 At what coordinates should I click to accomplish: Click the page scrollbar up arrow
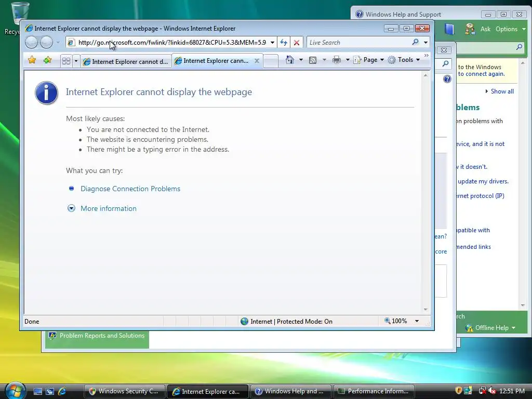[425, 75]
